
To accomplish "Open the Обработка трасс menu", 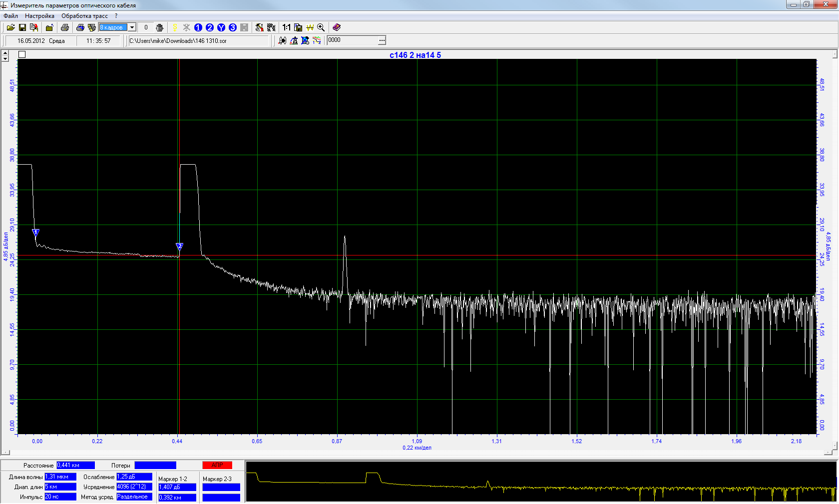I will click(84, 16).
